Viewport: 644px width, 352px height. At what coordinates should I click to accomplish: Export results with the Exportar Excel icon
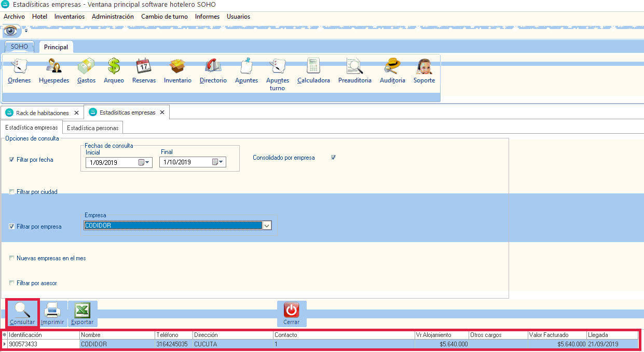click(x=83, y=314)
